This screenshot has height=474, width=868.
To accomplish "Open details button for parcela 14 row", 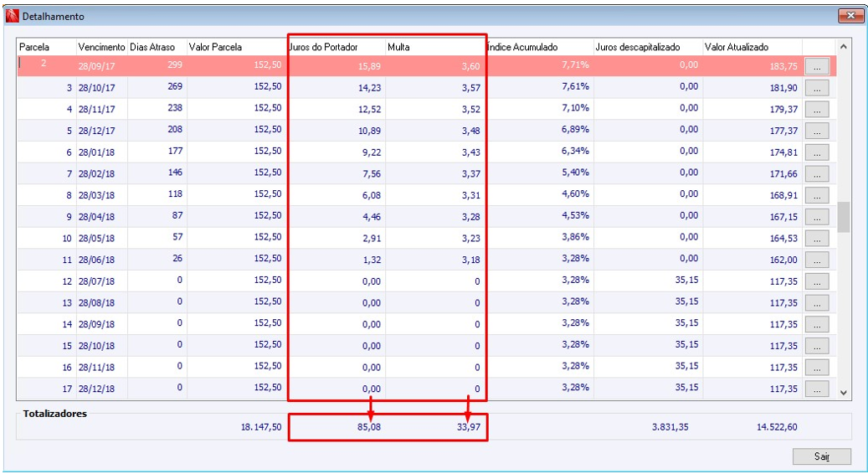I will [x=817, y=324].
